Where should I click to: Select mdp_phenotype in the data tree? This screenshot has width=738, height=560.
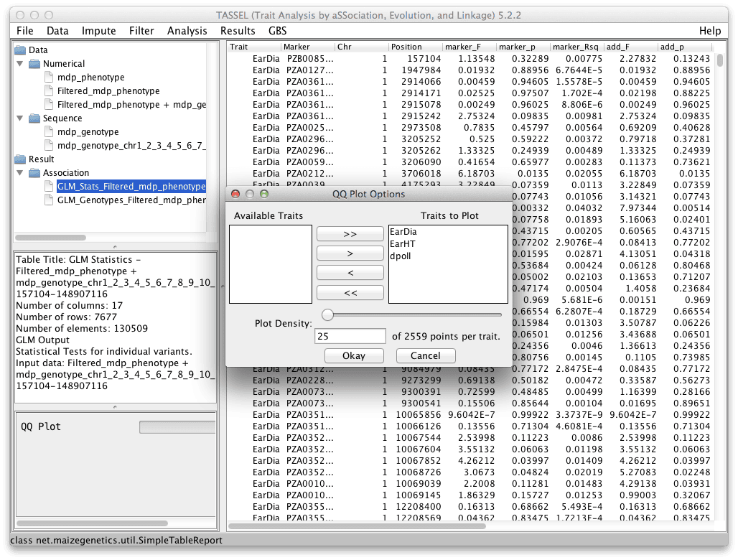pos(91,77)
